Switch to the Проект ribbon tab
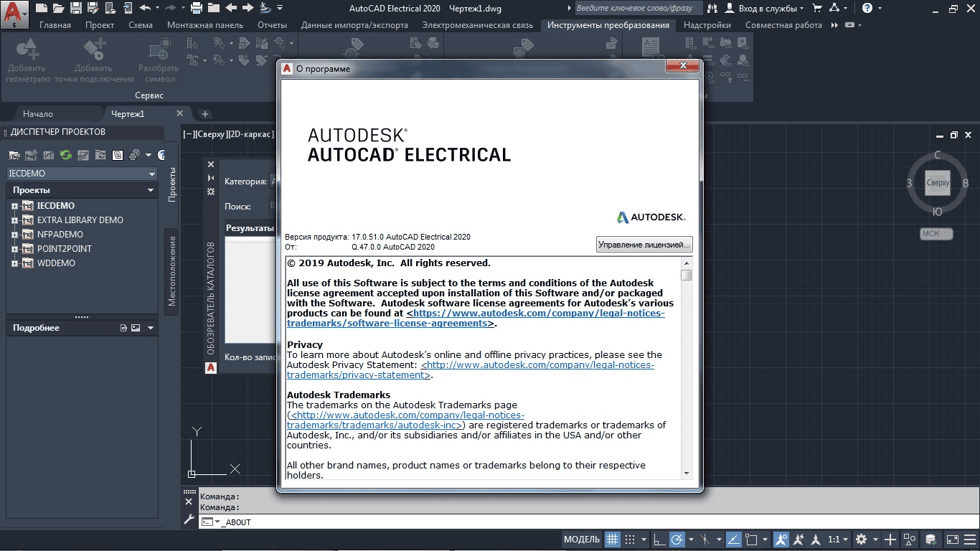Screen dimensions: 980x551 [100, 25]
